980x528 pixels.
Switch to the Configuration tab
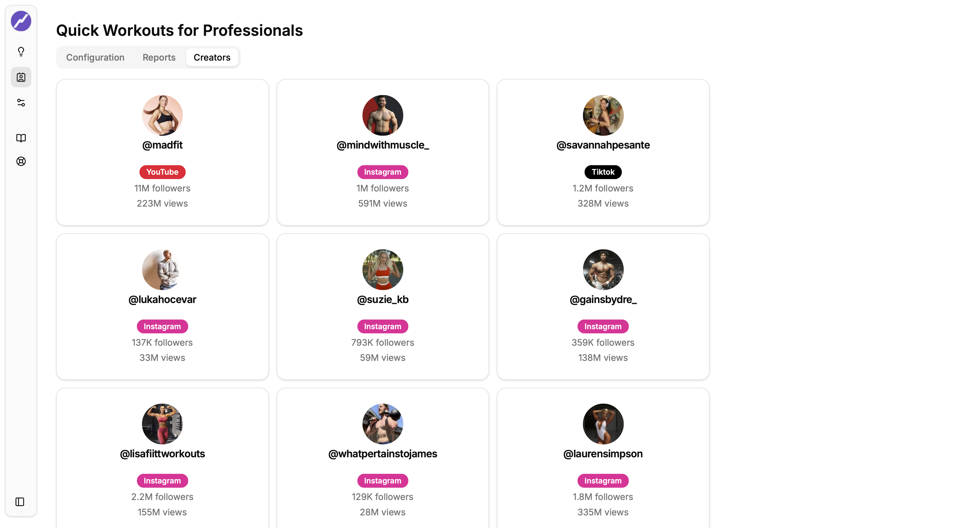pyautogui.click(x=95, y=57)
